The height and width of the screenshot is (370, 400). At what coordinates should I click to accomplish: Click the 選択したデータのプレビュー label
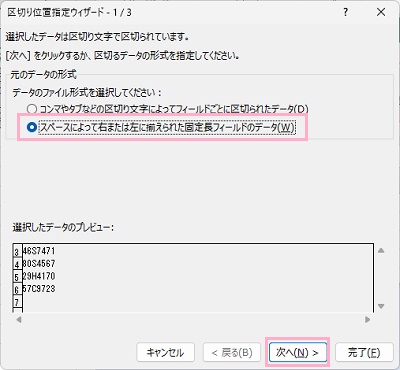pos(63,228)
